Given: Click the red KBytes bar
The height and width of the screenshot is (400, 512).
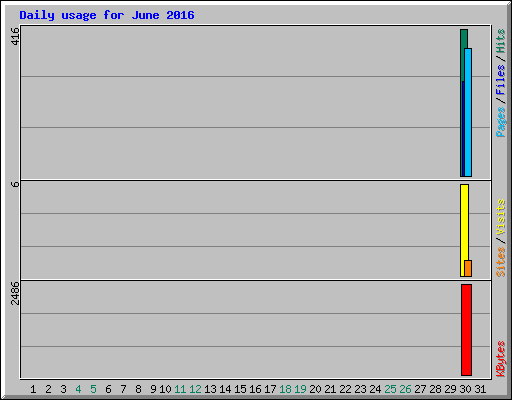Looking at the screenshot, I should 466,330.
